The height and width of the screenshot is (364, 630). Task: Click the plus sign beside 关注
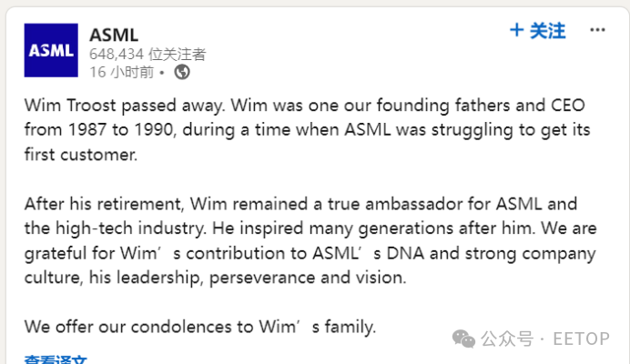point(516,31)
